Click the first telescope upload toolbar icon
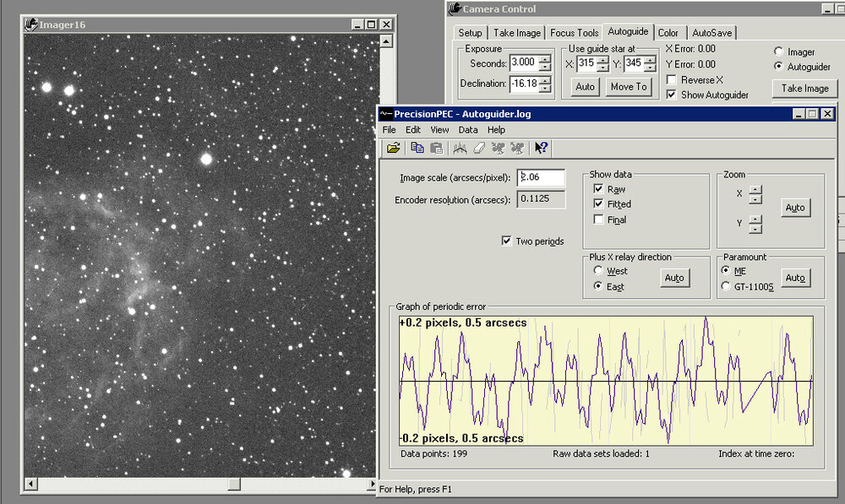 click(x=498, y=149)
